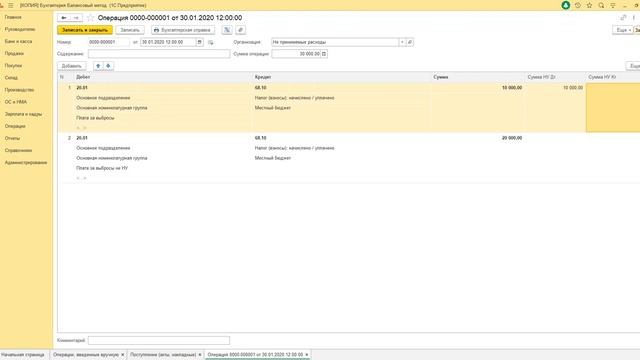Click the search magnifier in title bar
This screenshot has height=360, width=640.
pyautogui.click(x=601, y=5)
